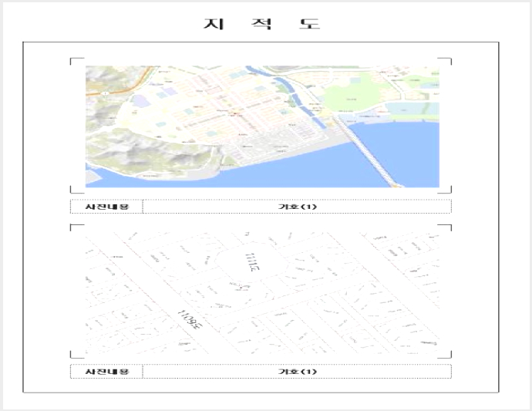This screenshot has width=532, height=411.
Task: Select the lower cadastral parcel map
Action: click(262, 293)
